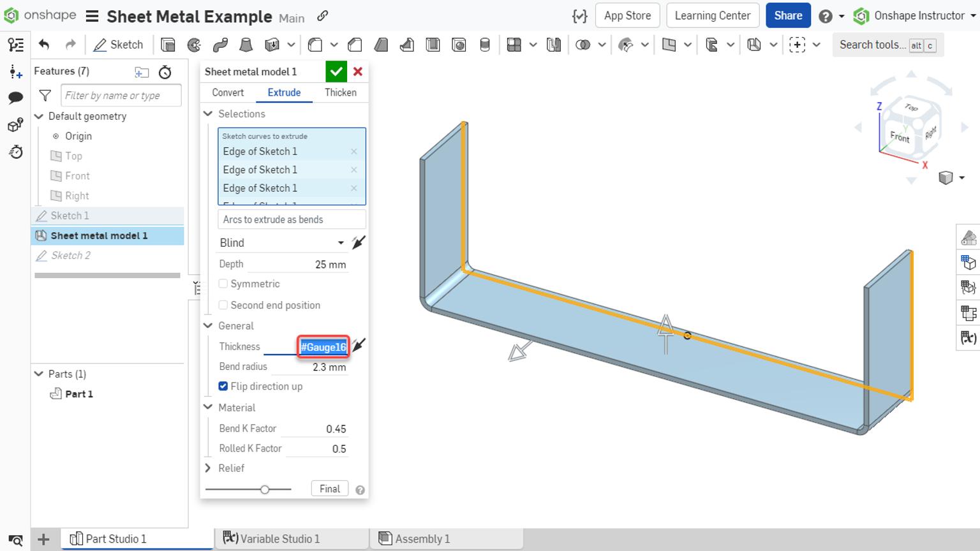Open the sheet metal flat pattern view icon
This screenshot has width=980, height=551.
tap(969, 313)
